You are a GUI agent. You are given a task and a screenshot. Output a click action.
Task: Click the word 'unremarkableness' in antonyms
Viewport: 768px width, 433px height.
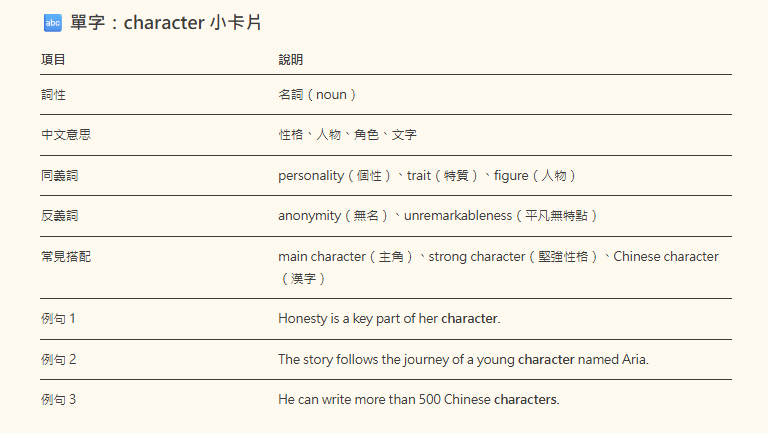pos(457,216)
